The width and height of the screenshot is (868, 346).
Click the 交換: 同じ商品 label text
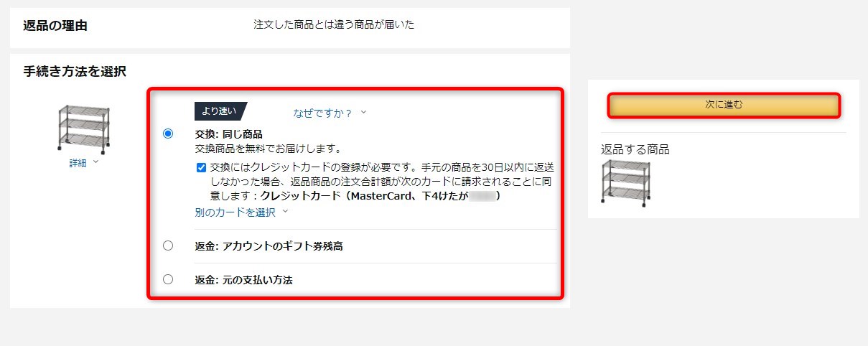coord(229,134)
